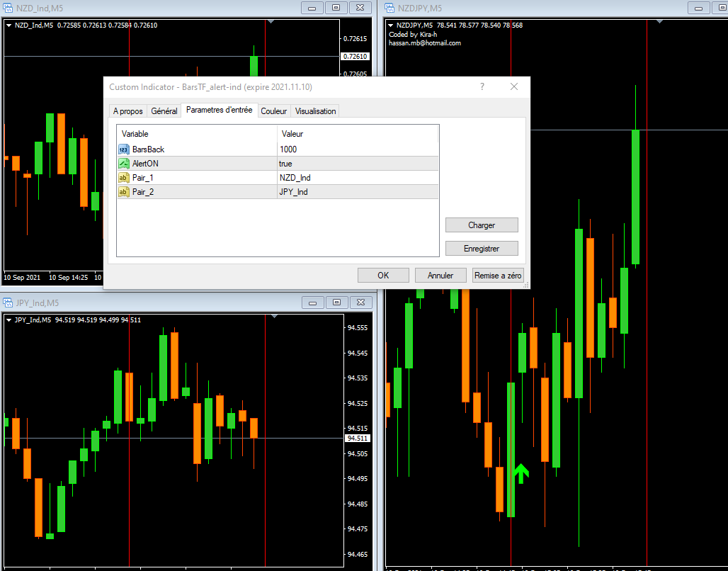
Task: Click the Pair_1 string variable icon
Action: point(124,178)
